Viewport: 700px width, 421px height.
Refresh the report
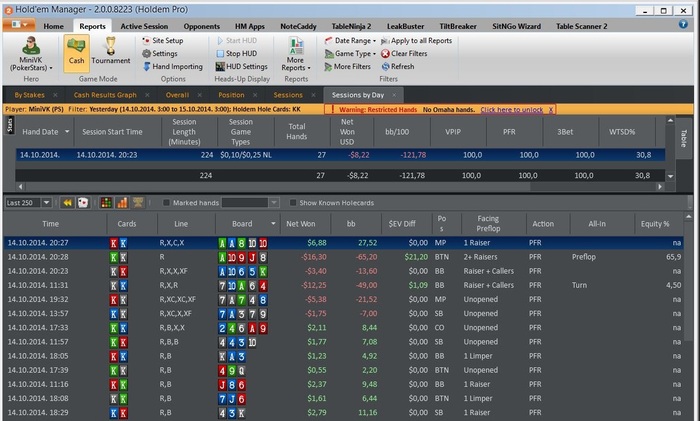[398, 67]
